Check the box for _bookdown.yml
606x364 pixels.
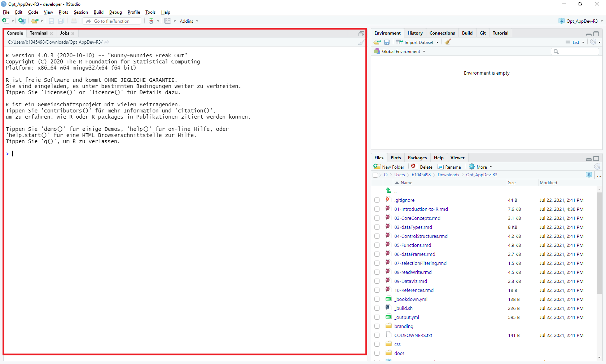[x=377, y=299]
